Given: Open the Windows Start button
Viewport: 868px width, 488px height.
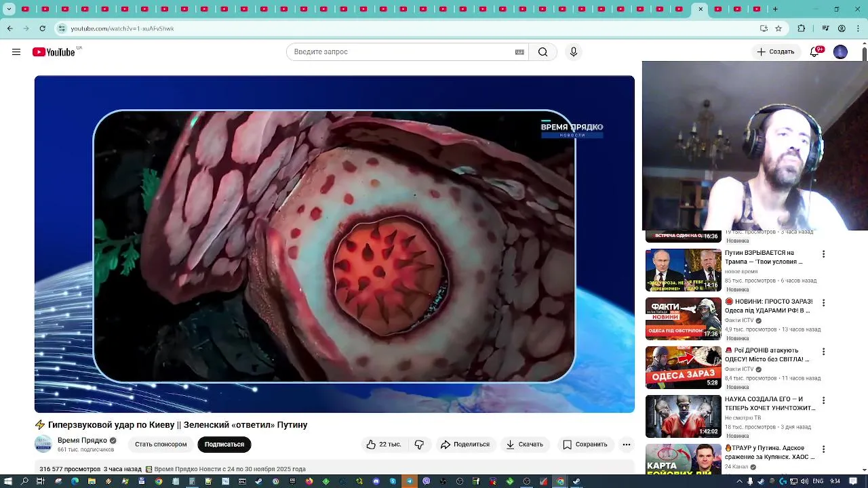Looking at the screenshot, I should [7, 481].
